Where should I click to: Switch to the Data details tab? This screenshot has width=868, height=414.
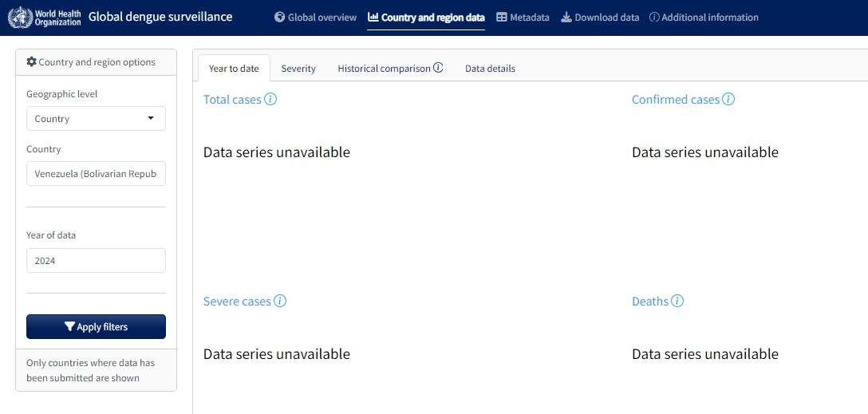[x=490, y=69]
